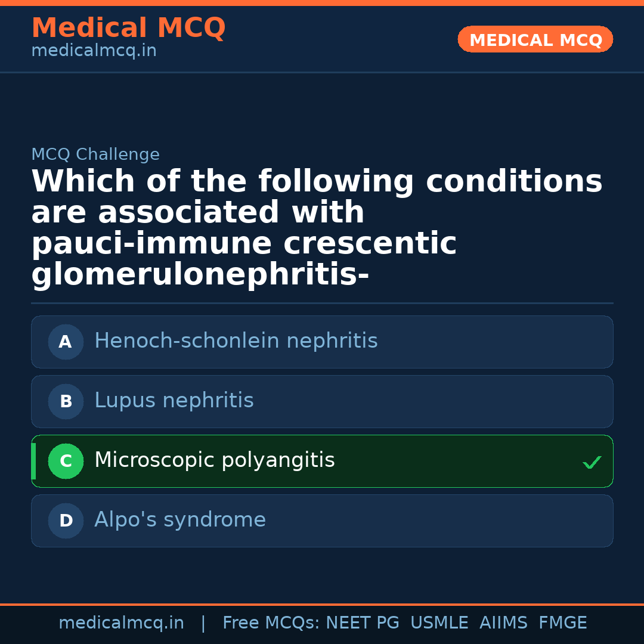Select the letter B option circle
The height and width of the screenshot is (644, 644).
tap(66, 401)
